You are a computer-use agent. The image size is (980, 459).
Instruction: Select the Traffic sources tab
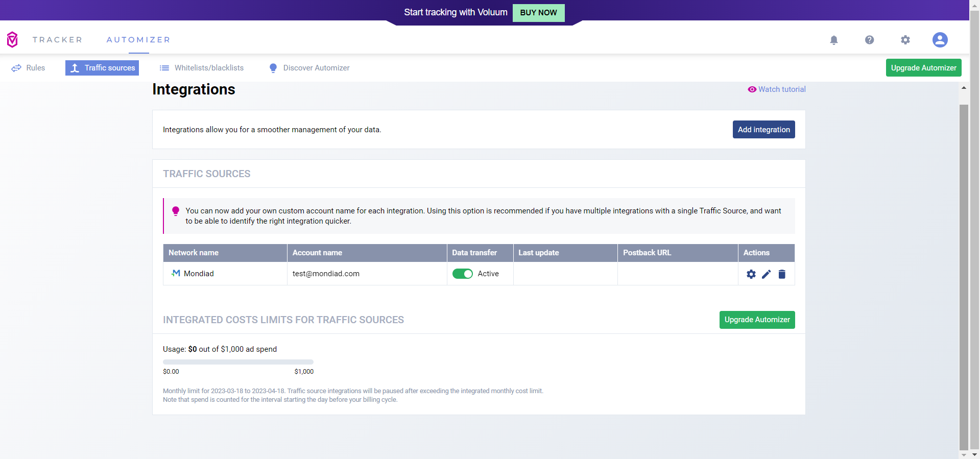click(x=102, y=68)
